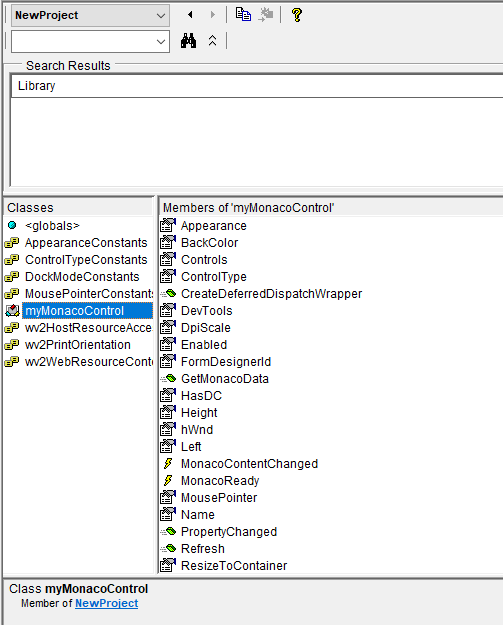The height and width of the screenshot is (625, 503).
Task: Click the DockModeConstants enum icon
Action: [12, 276]
